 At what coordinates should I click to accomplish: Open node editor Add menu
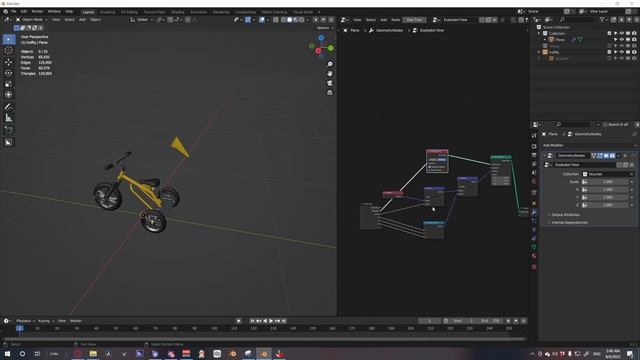coord(384,20)
